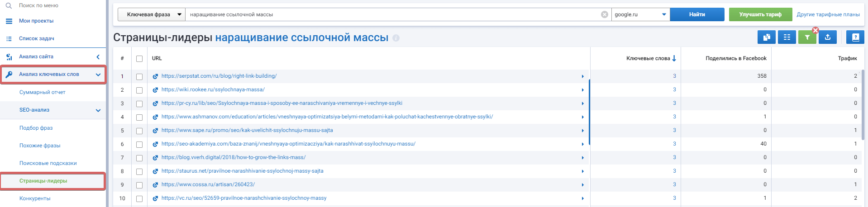Click the green Улучшить тариф button
Image resolution: width=868 pixels, height=207 pixels.
(x=760, y=14)
